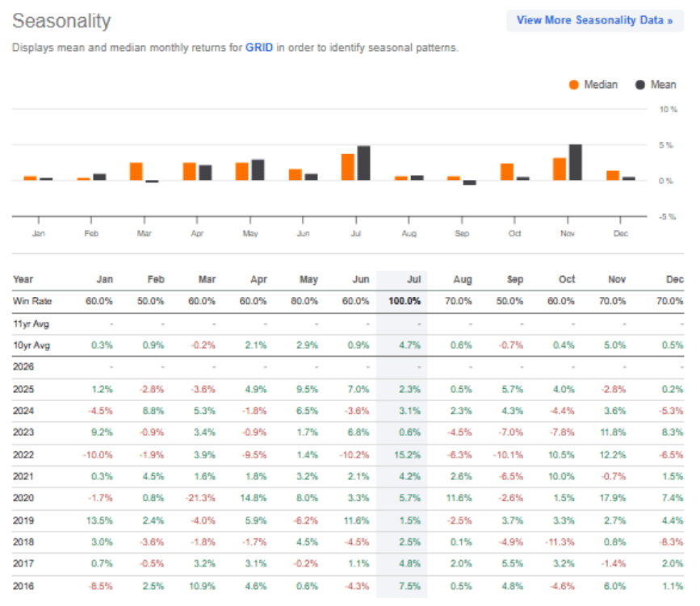Select the Dec column header
The height and width of the screenshot is (606, 700).
point(675,279)
